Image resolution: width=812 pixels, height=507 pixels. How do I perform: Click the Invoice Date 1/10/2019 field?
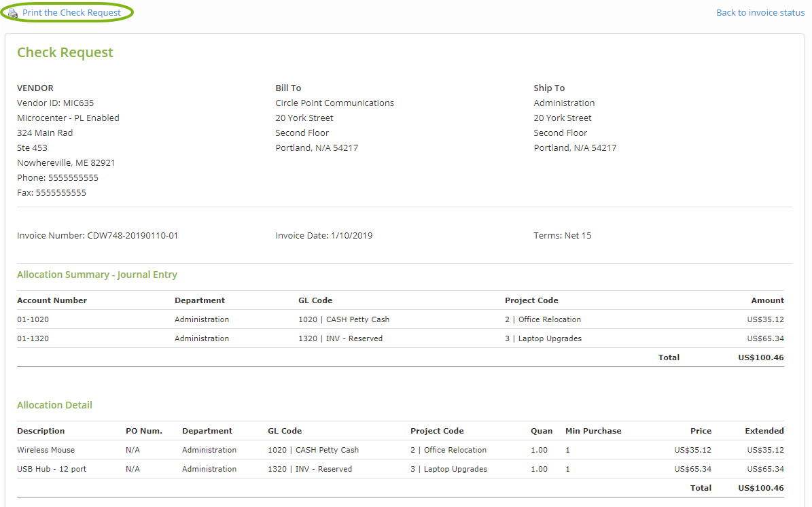[323, 236]
